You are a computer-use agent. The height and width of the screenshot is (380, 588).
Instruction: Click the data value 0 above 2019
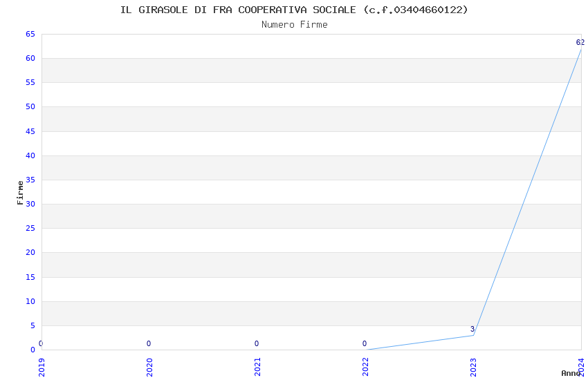pyautogui.click(x=41, y=343)
